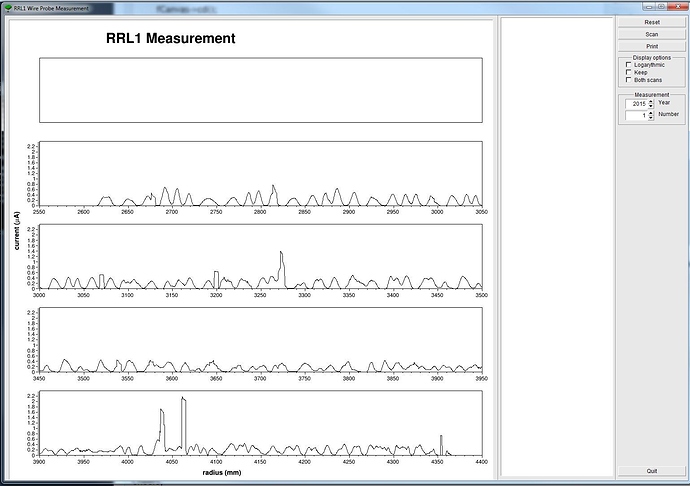The image size is (690, 486).
Task: Increment the measurement Number using up arrow
Action: click(x=651, y=112)
